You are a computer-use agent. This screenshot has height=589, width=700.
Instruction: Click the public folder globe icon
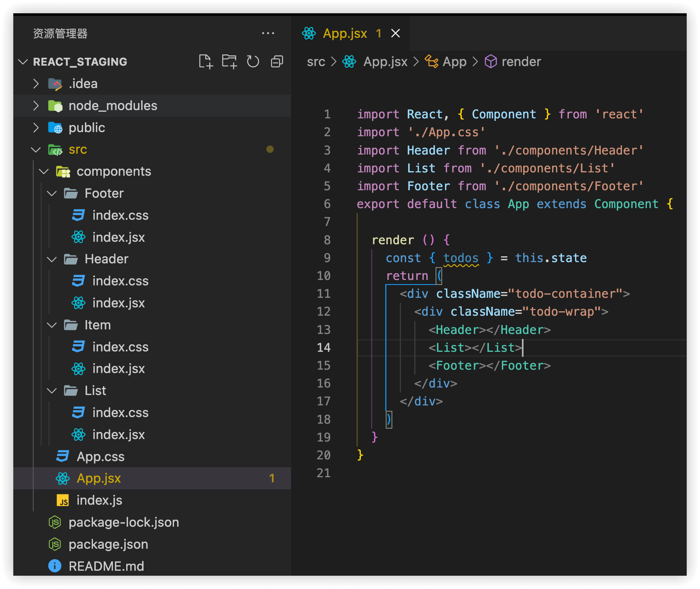pyautogui.click(x=55, y=128)
